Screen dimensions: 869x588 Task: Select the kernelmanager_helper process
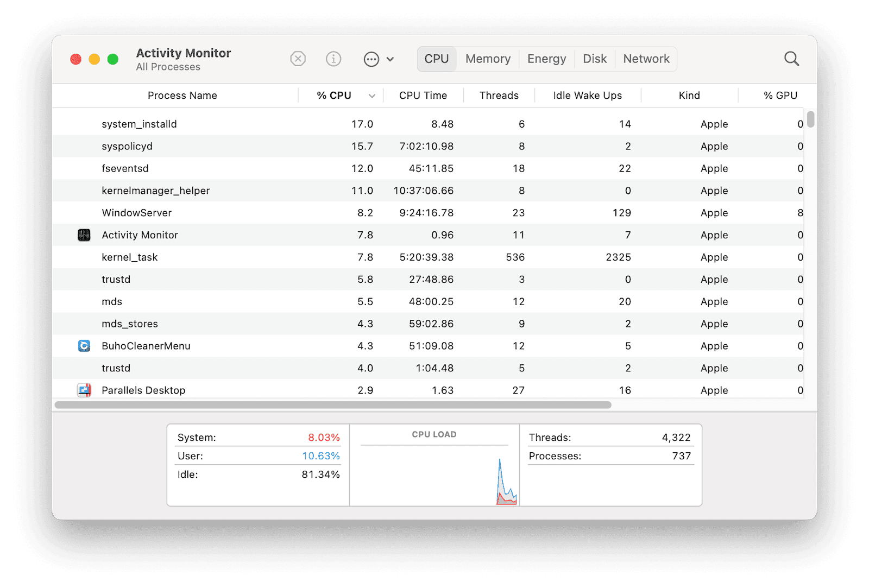coord(428,191)
